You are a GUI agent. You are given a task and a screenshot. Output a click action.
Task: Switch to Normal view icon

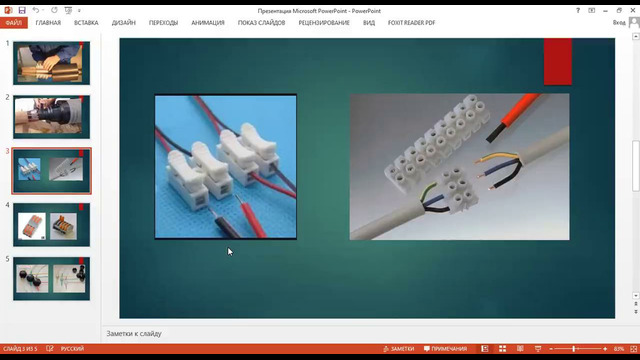point(484,349)
